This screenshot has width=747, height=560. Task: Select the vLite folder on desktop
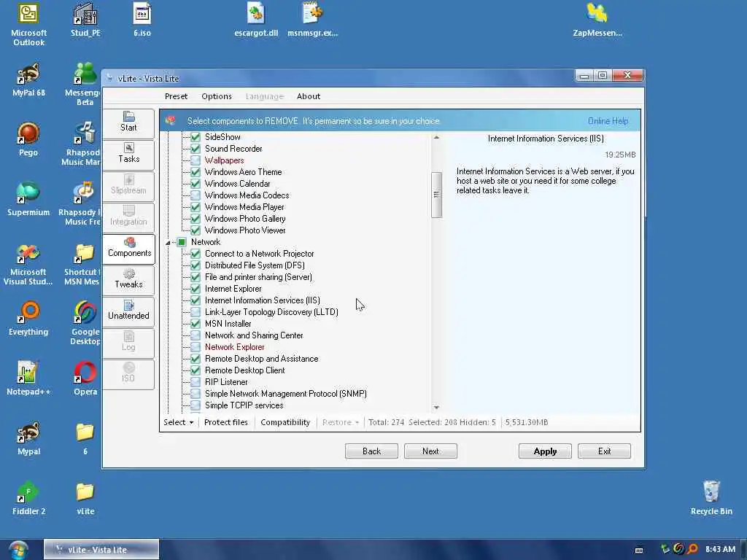point(85,498)
